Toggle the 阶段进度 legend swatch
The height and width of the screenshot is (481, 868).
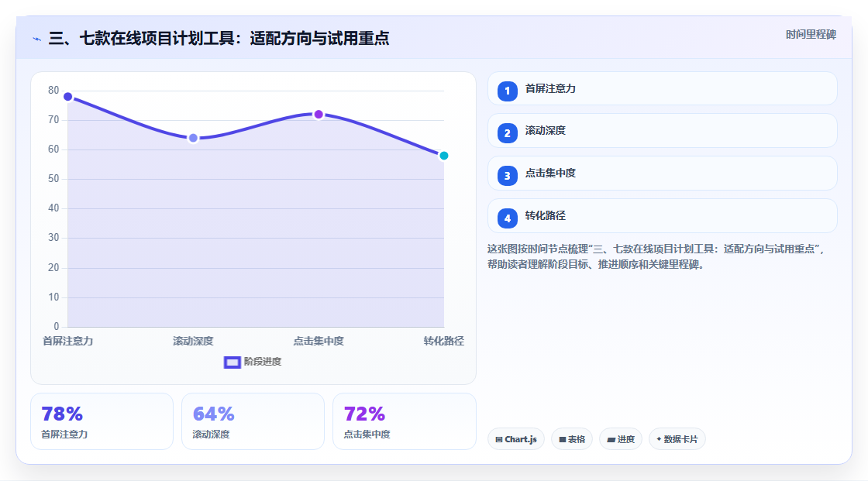click(x=232, y=362)
